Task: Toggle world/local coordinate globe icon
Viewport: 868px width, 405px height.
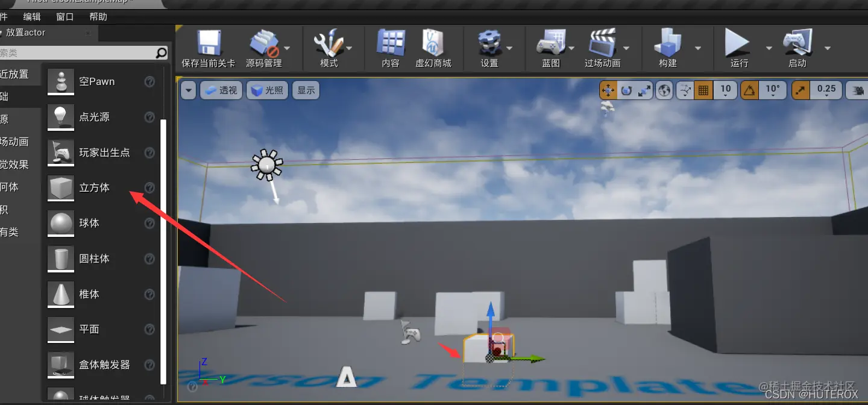Action: (665, 90)
